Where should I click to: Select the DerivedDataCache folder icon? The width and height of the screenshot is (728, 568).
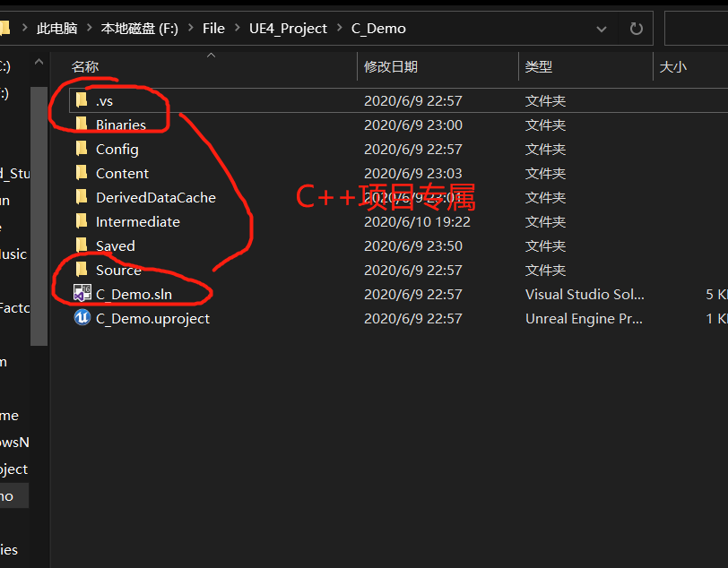82,197
